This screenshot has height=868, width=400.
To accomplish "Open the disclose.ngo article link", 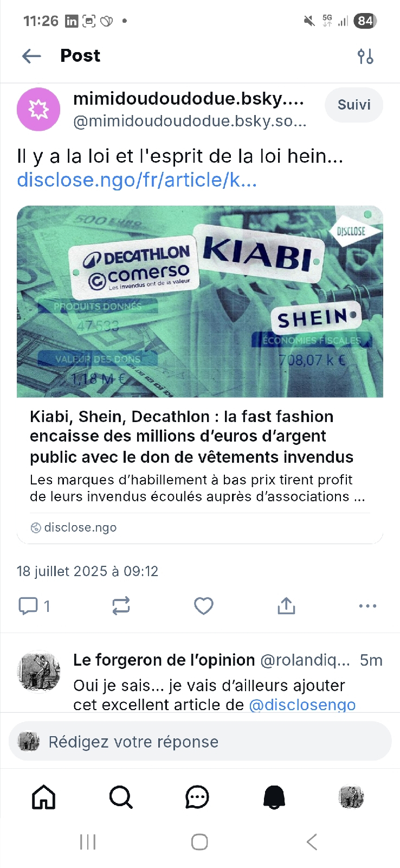I will pos(137,180).
